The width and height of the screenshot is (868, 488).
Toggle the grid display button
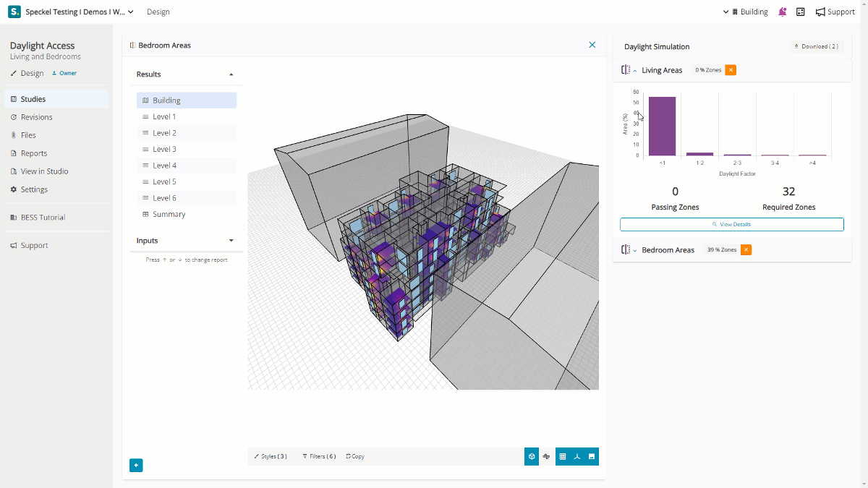click(563, 456)
